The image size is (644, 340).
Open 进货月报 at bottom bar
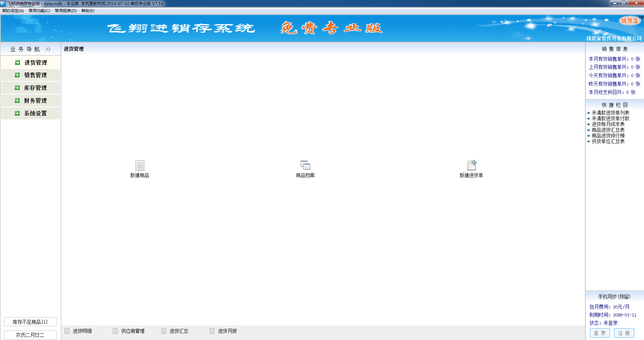point(227,331)
